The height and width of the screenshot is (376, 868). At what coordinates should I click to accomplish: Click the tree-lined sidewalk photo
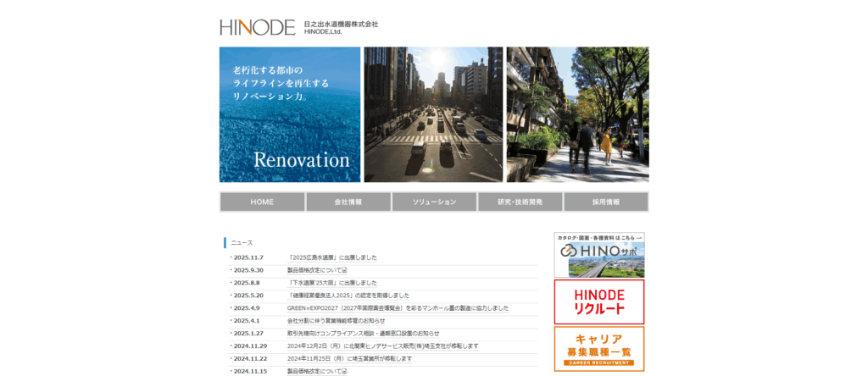pos(577,114)
